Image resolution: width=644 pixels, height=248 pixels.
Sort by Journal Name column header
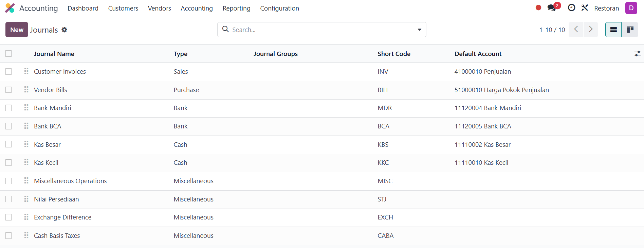point(54,54)
